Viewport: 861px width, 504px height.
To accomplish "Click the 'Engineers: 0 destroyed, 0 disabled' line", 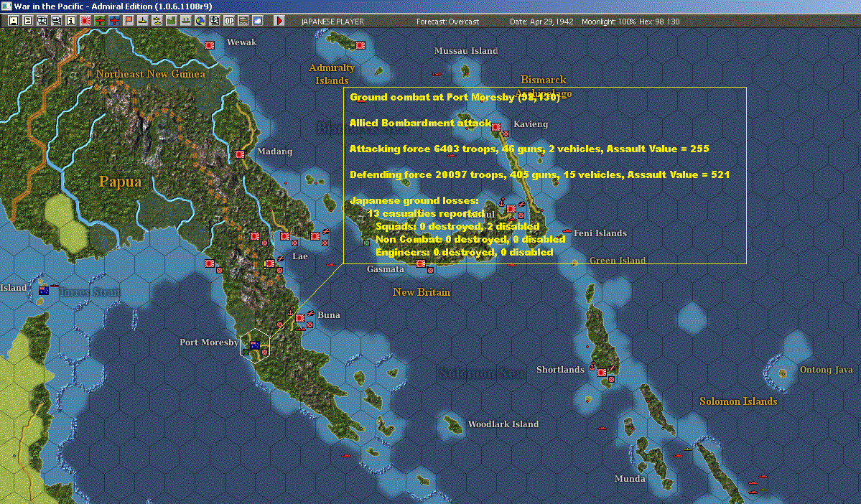I will [465, 252].
